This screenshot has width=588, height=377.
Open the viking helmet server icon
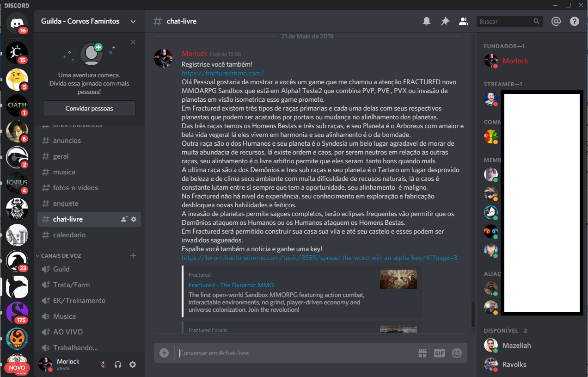tap(17, 209)
